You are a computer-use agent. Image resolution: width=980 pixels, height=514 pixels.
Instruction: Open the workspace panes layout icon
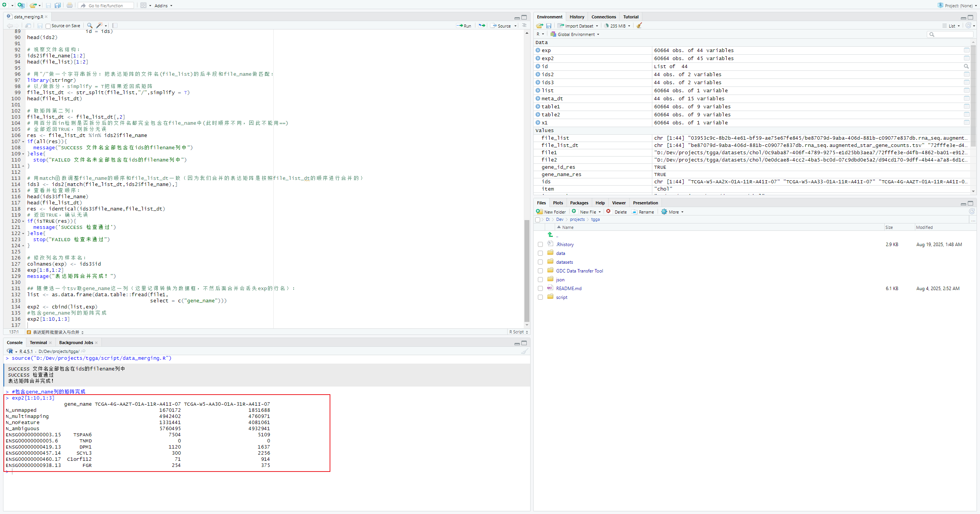(144, 5)
